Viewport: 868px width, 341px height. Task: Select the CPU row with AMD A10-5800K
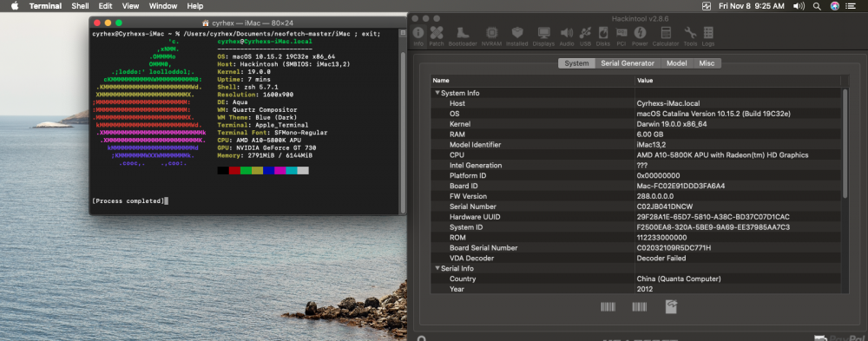point(635,155)
